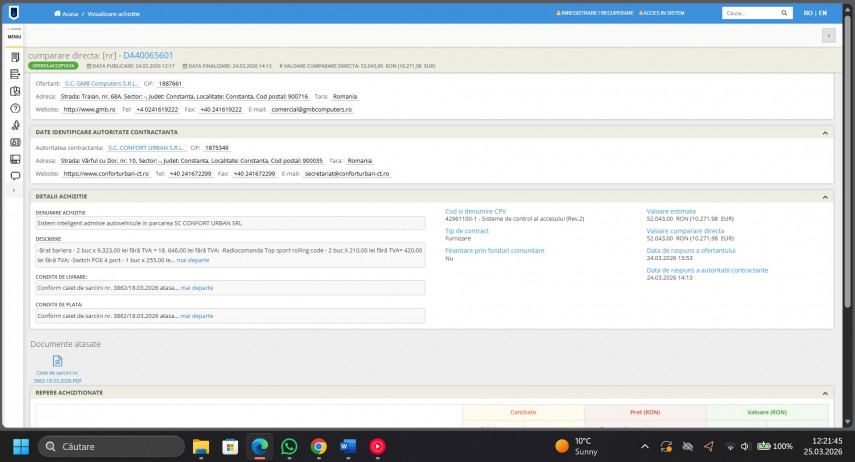The image size is (855, 462).
Task: Open the chat bubble icon in left sidebar
Action: (x=15, y=175)
